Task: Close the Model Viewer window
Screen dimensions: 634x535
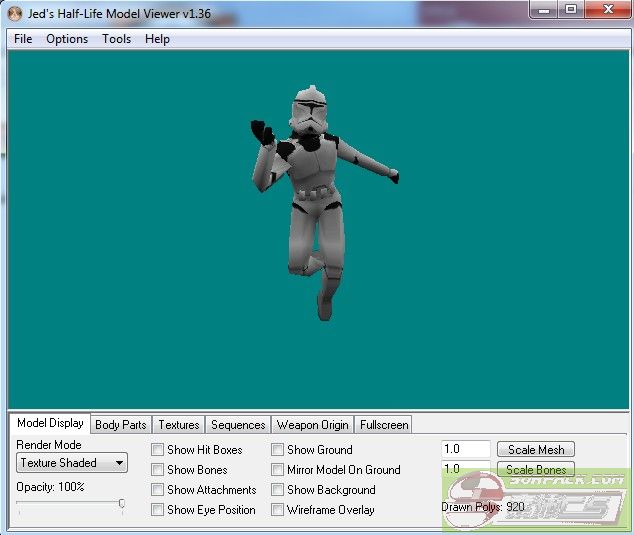Action: point(606,9)
